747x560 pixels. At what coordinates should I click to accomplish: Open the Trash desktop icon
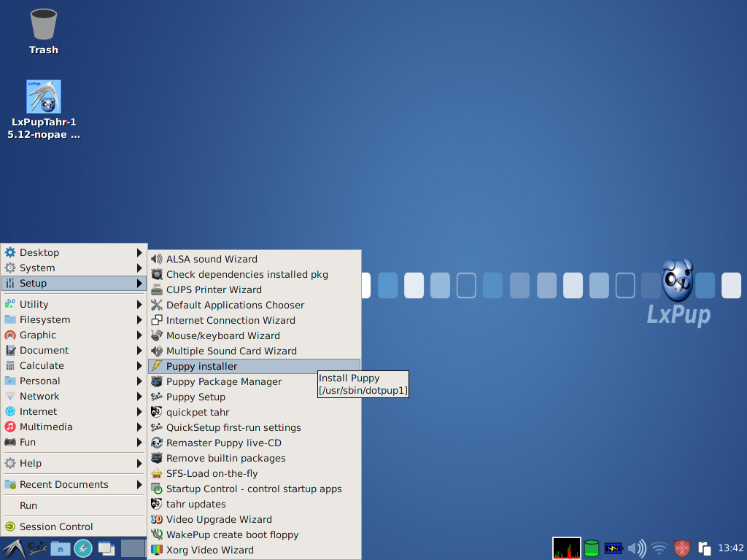point(43,31)
